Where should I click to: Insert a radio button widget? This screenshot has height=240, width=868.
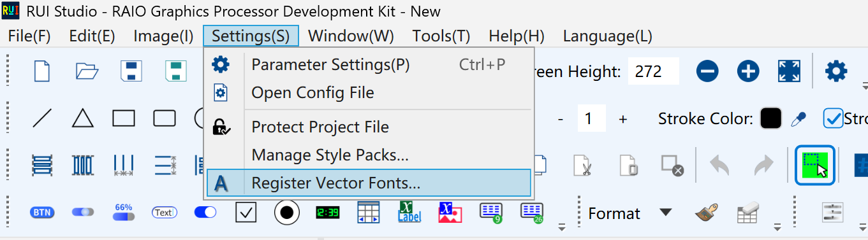tap(286, 212)
